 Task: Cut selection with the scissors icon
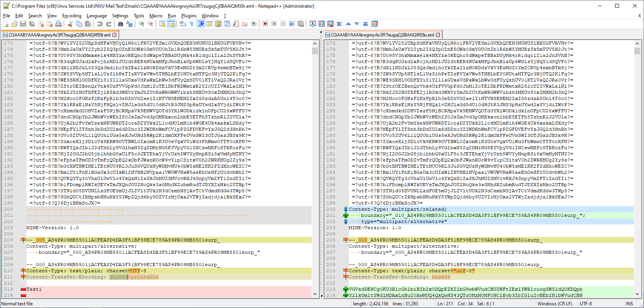pos(70,24)
